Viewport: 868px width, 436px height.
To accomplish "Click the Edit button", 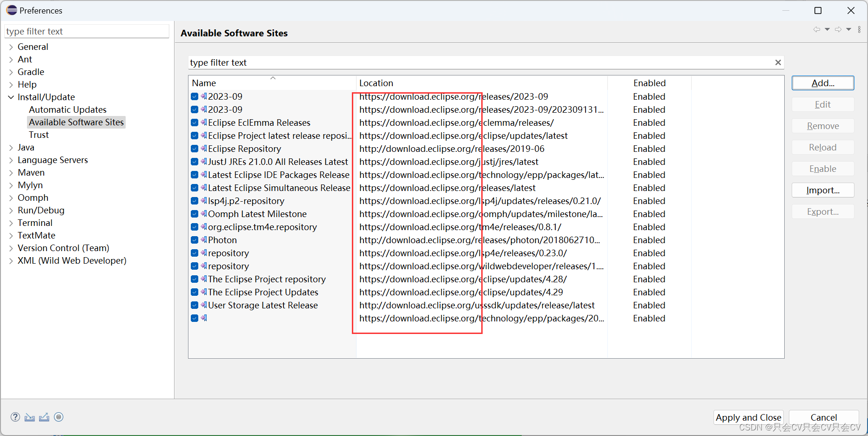I will tap(823, 104).
